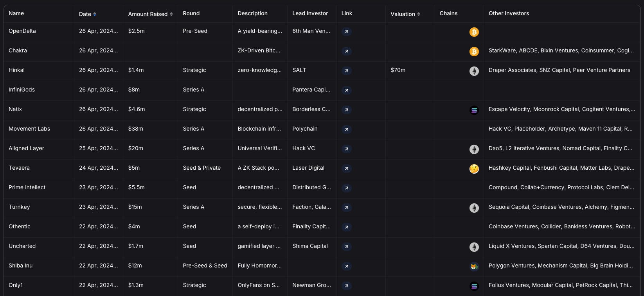
Task: Click the $15m amount for Turnkey
Action: (135, 207)
